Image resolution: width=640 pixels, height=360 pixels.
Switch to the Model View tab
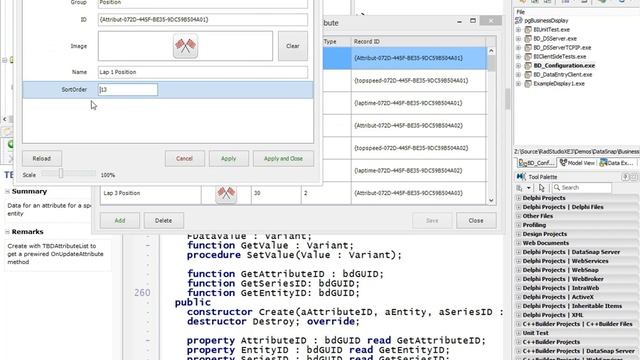click(x=577, y=163)
